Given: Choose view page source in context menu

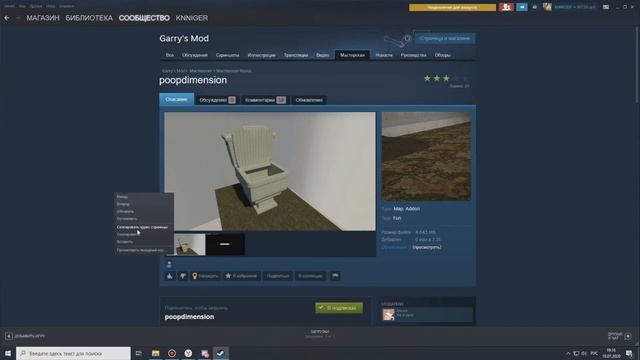Looking at the screenshot, I should [x=140, y=250].
